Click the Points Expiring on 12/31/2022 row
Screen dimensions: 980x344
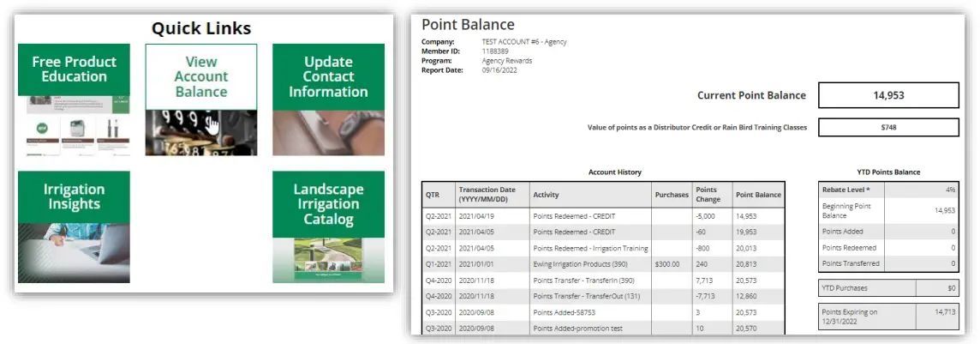[888, 317]
